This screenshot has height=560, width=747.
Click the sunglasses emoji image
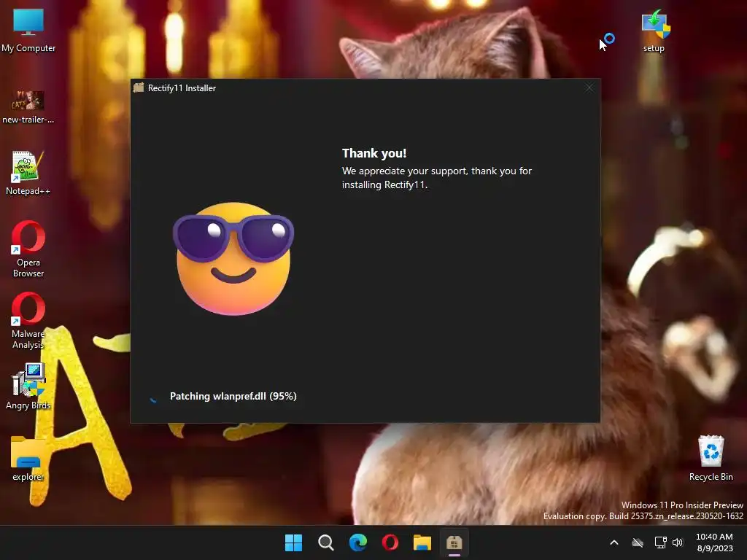[233, 259]
